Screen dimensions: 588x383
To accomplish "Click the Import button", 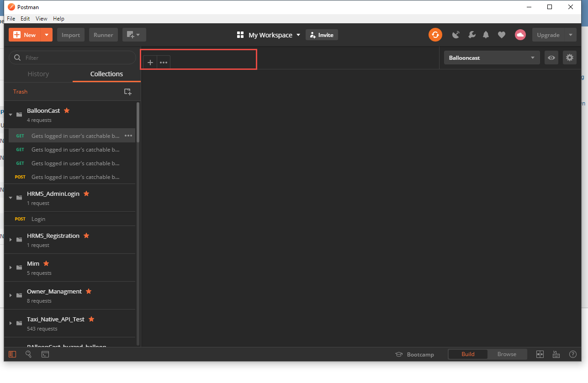I will 71,35.
